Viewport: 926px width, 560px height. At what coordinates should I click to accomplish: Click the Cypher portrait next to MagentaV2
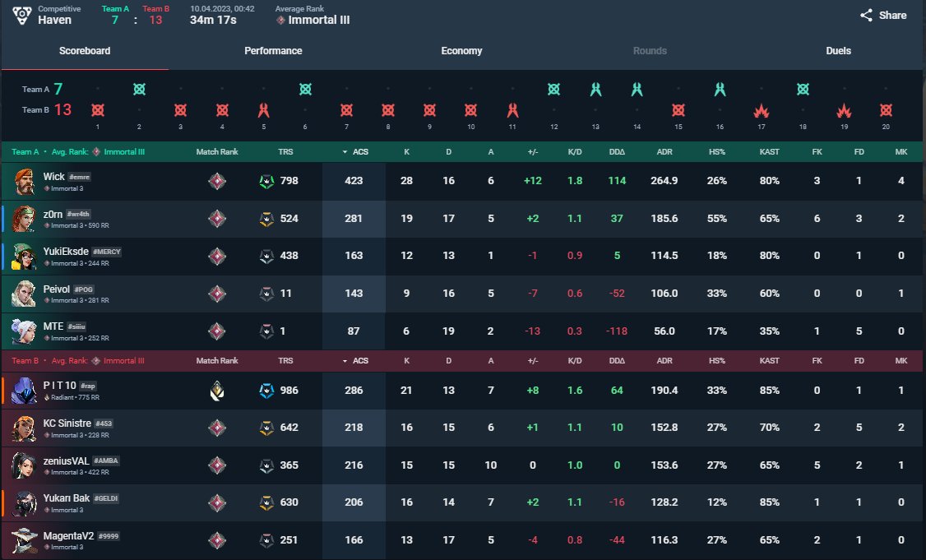(23, 540)
